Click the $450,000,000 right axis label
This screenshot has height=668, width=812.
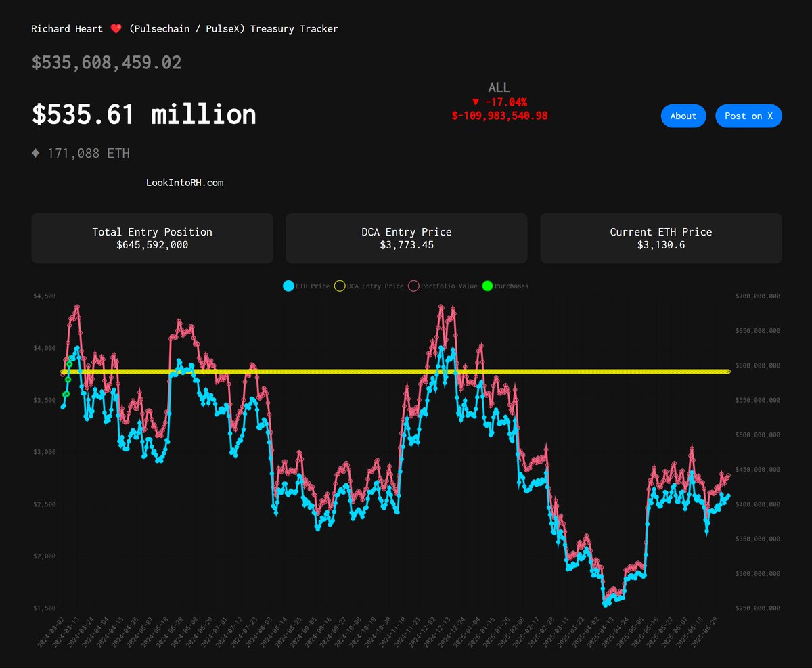coord(757,470)
